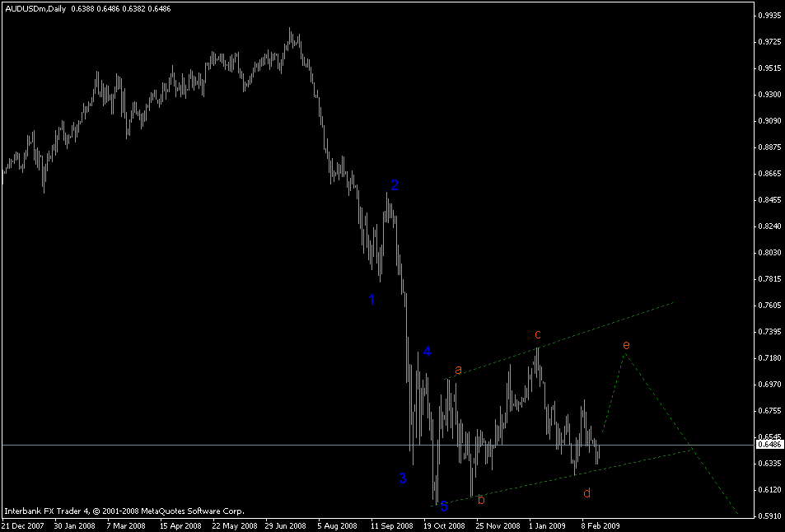
Task: Click the 0.9090 price axis label
Action: [x=768, y=121]
